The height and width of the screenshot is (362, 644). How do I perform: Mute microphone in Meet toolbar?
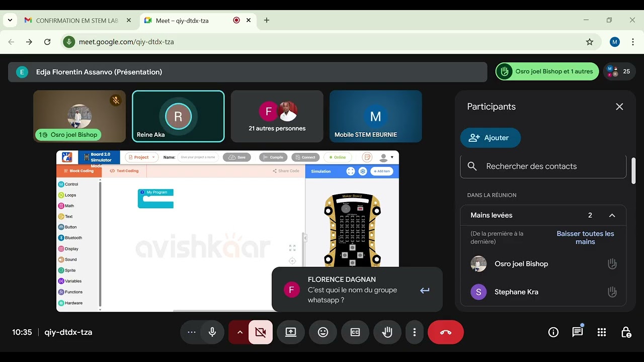(x=212, y=332)
